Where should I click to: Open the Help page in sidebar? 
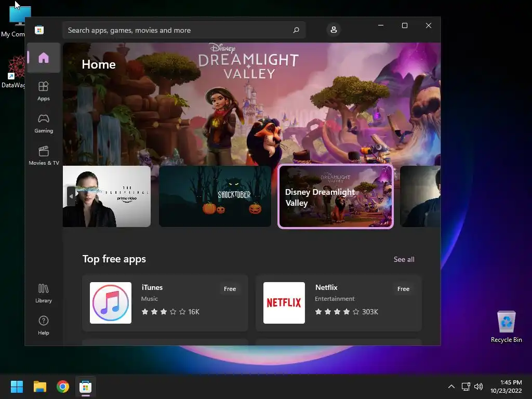click(44, 326)
